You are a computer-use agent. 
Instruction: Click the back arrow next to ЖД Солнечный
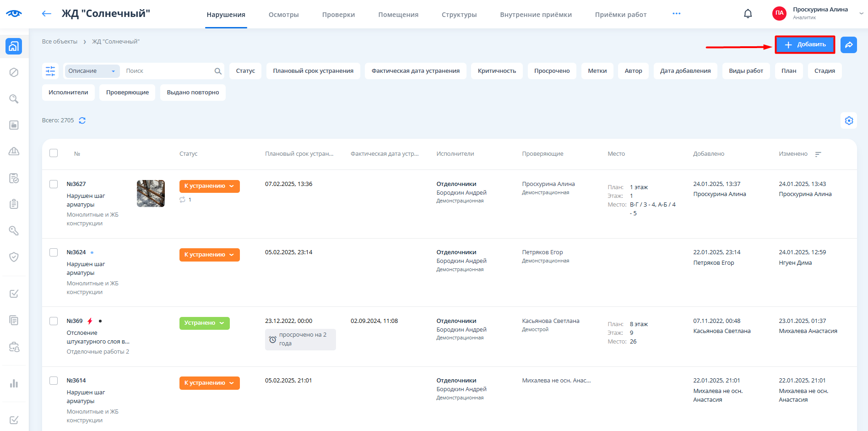(46, 14)
